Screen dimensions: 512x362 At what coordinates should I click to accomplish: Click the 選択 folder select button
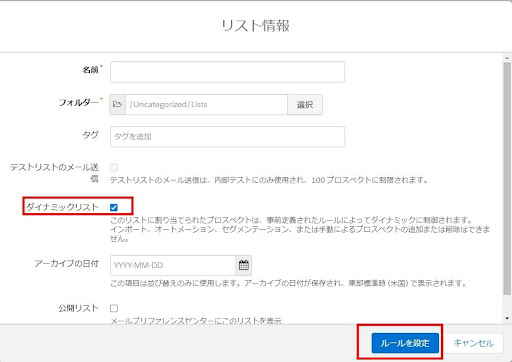pos(305,104)
